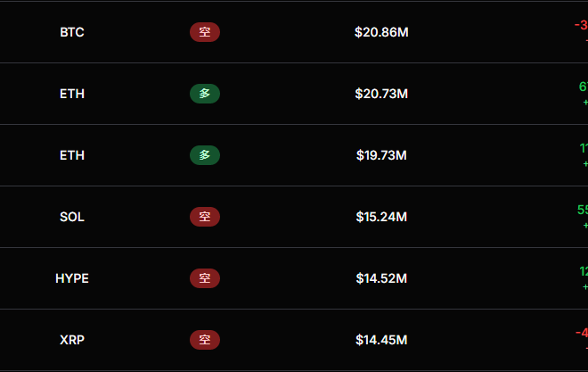Click the red negative PnL in the BTC row
The width and height of the screenshot is (588, 372).
click(x=581, y=25)
